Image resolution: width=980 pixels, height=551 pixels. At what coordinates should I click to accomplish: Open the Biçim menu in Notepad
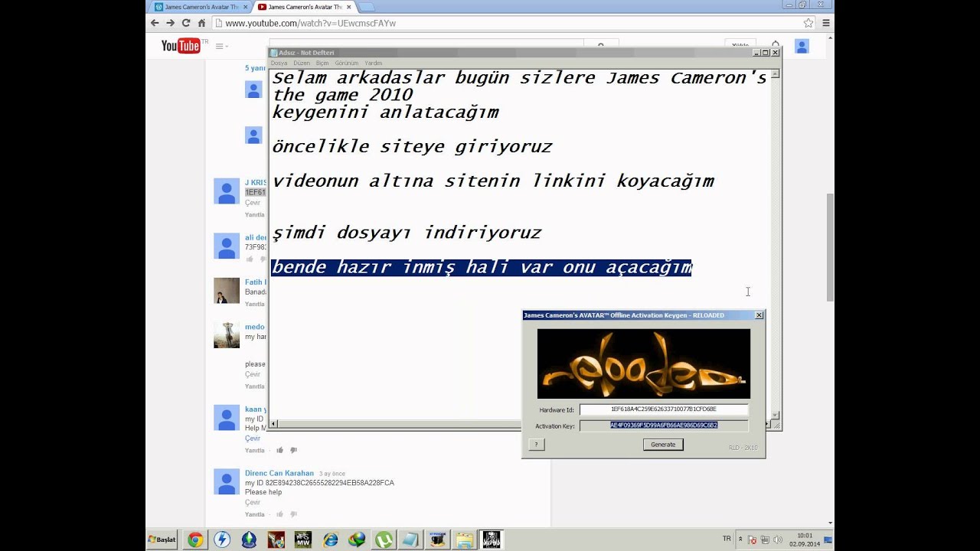click(322, 63)
